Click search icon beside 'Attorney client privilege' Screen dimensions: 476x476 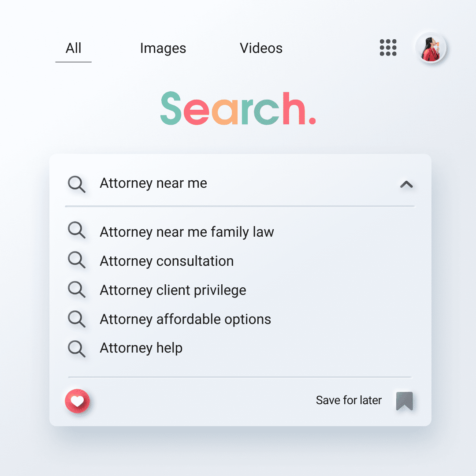(77, 290)
